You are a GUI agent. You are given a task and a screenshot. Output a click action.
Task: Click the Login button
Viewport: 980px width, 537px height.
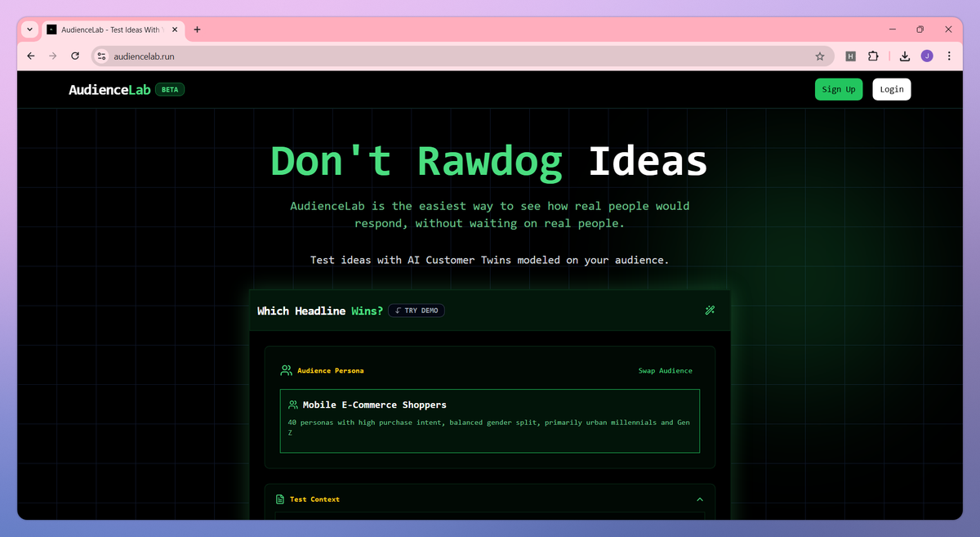(892, 89)
